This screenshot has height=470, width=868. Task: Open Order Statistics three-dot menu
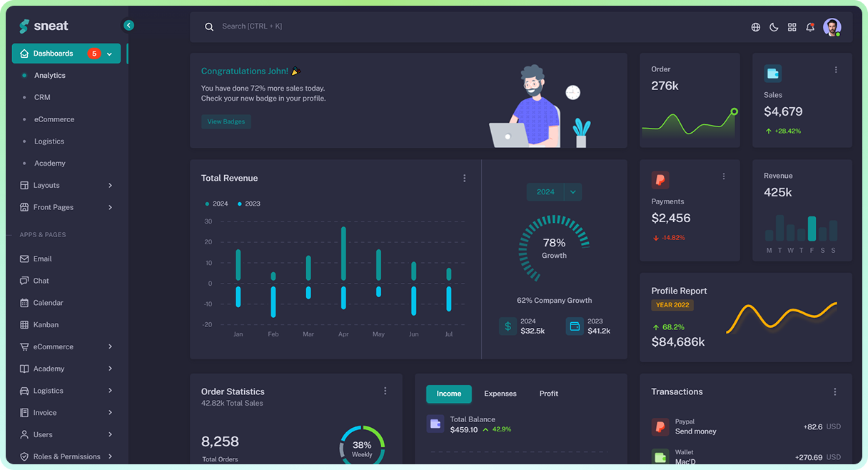click(x=385, y=391)
